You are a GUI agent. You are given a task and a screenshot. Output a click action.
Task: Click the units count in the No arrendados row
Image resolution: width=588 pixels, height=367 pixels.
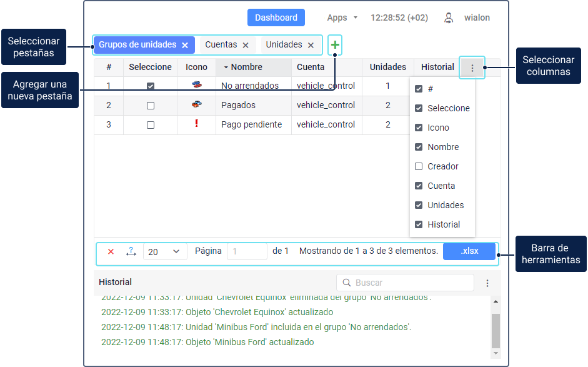click(388, 86)
